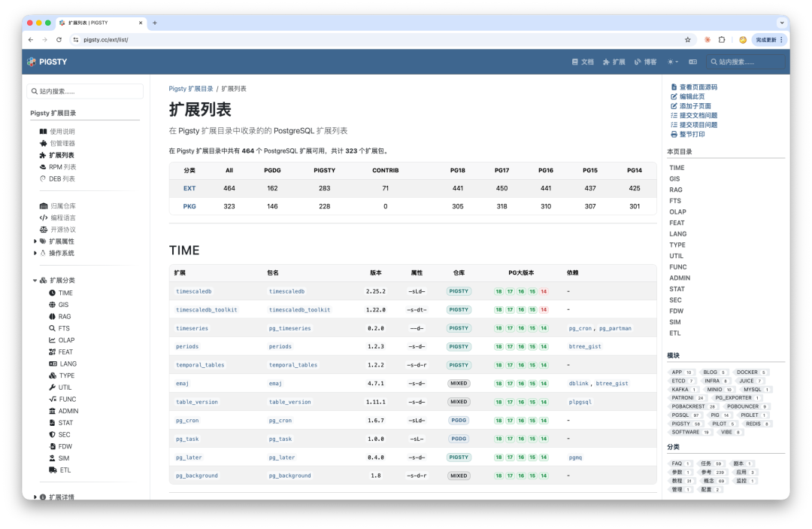The height and width of the screenshot is (529, 812).
Task: Click the language switcher icon in navbar
Action: tap(693, 62)
